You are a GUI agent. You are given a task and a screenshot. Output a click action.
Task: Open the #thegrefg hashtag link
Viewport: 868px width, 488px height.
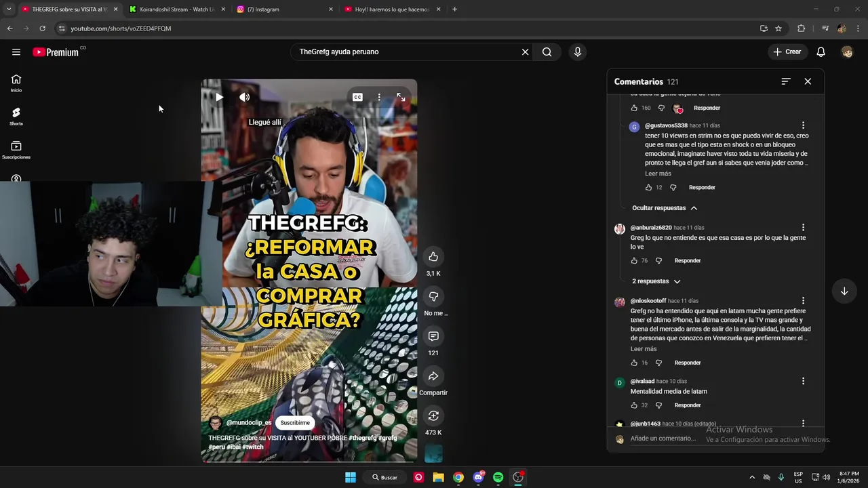pyautogui.click(x=362, y=438)
